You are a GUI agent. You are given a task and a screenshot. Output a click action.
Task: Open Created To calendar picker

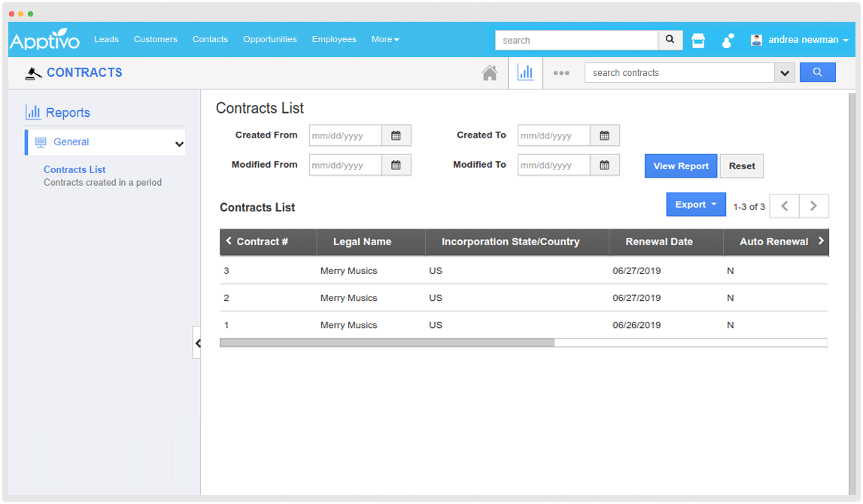click(604, 135)
